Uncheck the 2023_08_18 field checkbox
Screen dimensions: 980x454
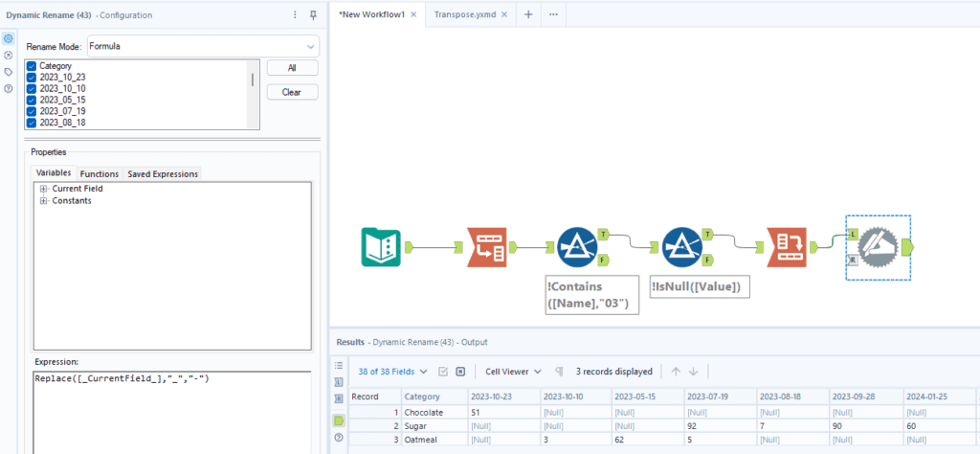[x=32, y=123]
